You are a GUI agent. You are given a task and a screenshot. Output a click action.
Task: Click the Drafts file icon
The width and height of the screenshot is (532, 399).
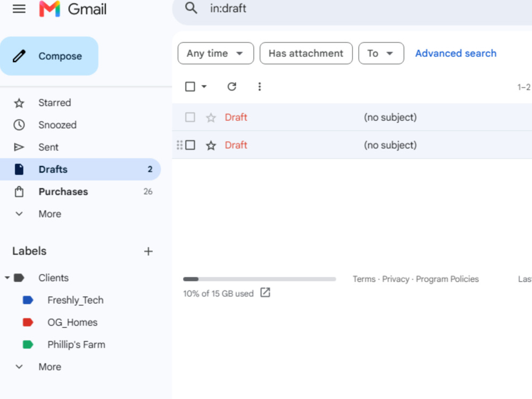click(x=19, y=169)
